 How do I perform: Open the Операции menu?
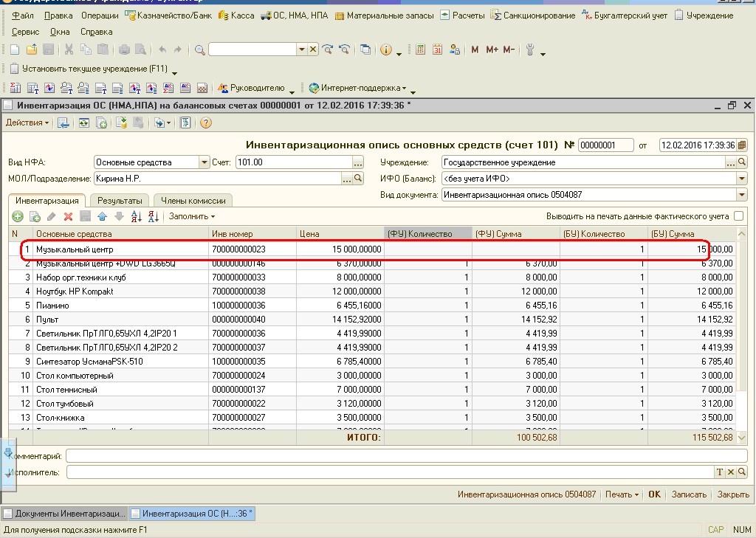click(x=100, y=15)
